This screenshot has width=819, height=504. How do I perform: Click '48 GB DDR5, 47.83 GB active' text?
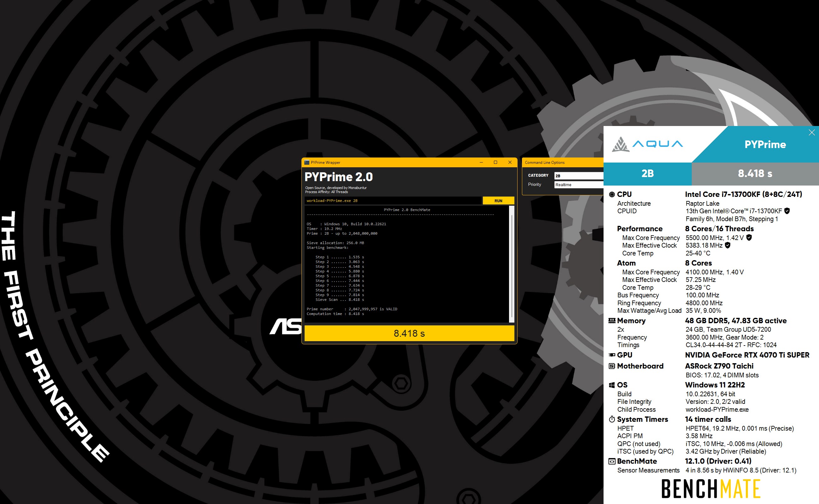click(x=736, y=321)
